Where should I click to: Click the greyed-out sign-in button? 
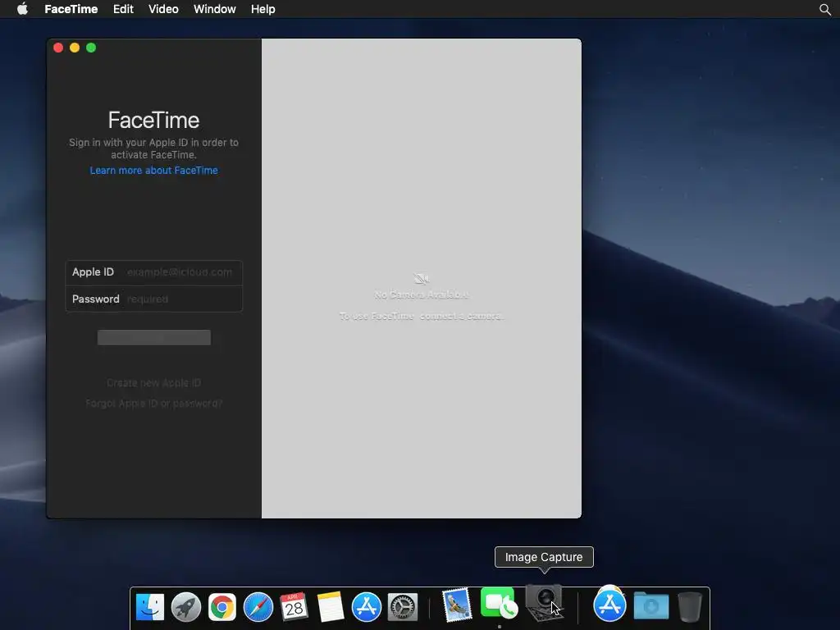(153, 337)
